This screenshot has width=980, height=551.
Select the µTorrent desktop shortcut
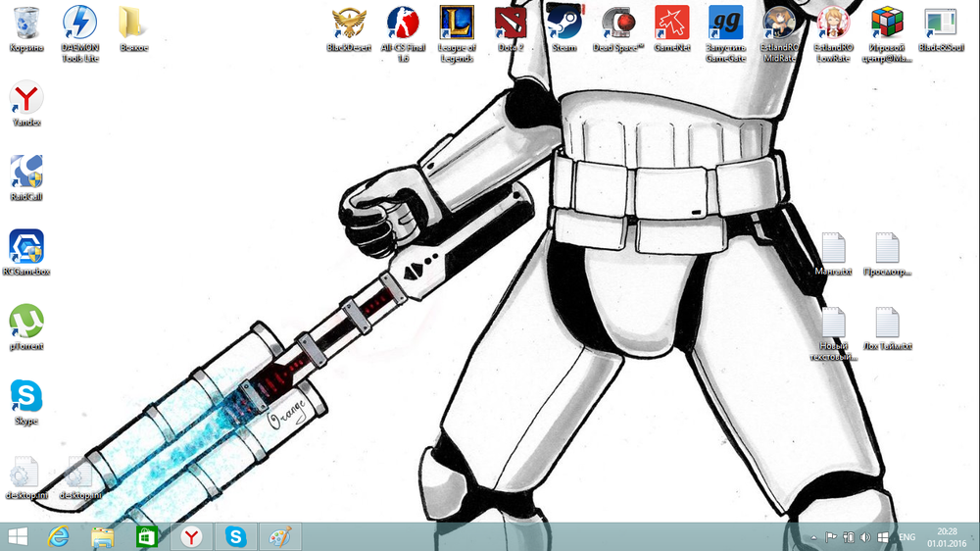tap(26, 322)
